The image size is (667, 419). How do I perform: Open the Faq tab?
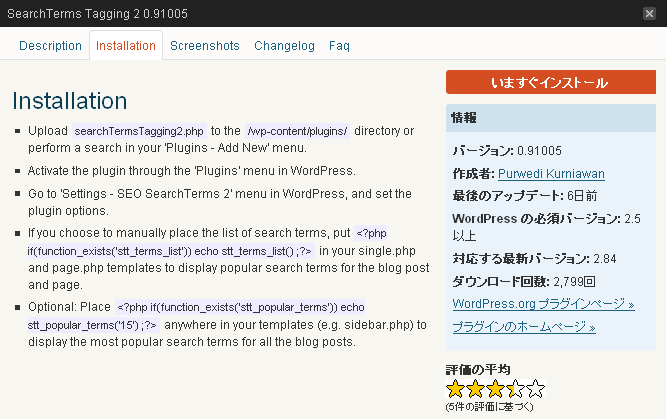[339, 46]
